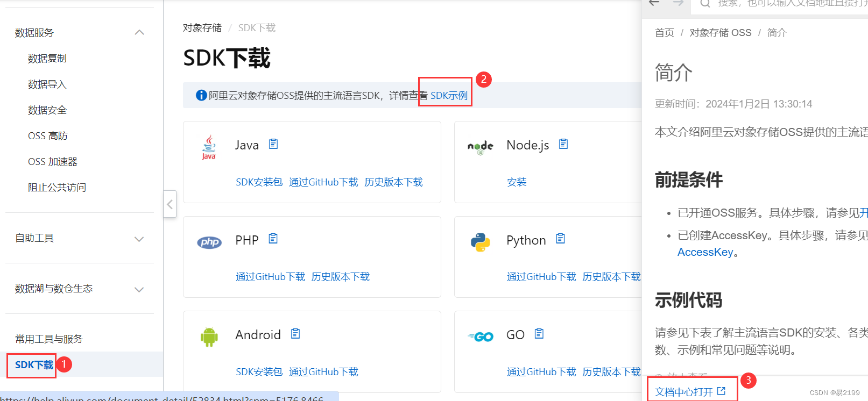Click GO's 通过GitHub下载 link

(x=541, y=372)
